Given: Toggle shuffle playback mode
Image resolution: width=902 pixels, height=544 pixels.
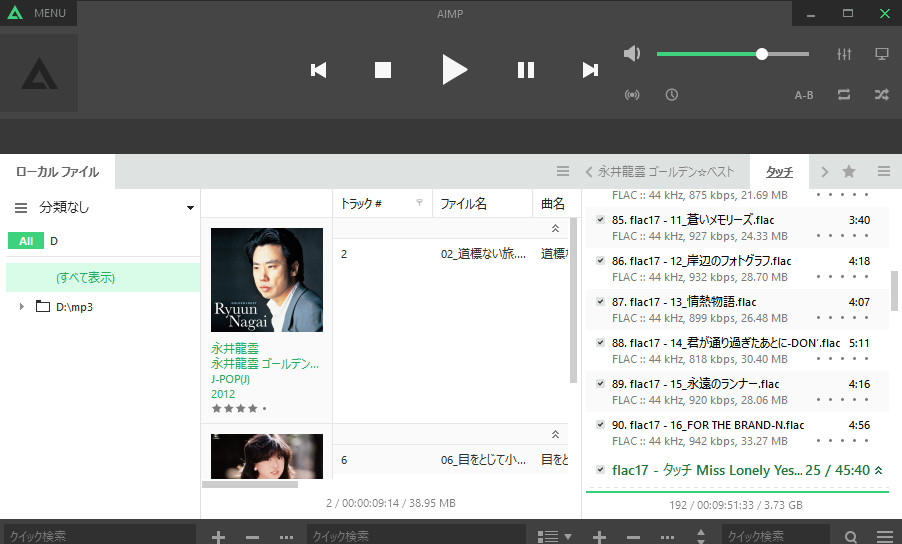Looking at the screenshot, I should pyautogui.click(x=881, y=95).
